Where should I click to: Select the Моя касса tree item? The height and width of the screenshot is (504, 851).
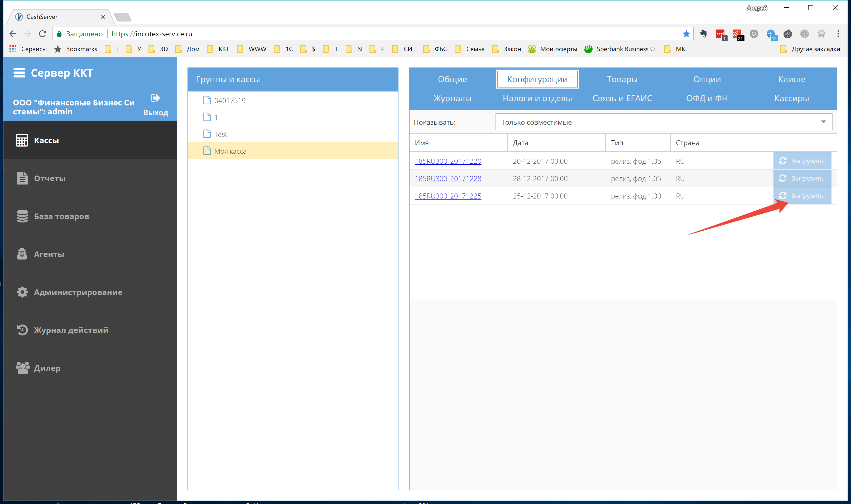pyautogui.click(x=230, y=151)
